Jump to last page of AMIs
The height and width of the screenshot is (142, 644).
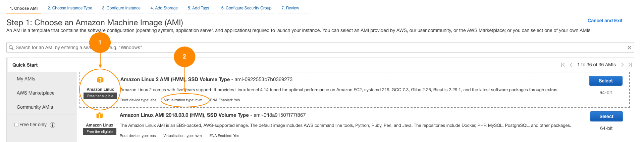tap(630, 65)
